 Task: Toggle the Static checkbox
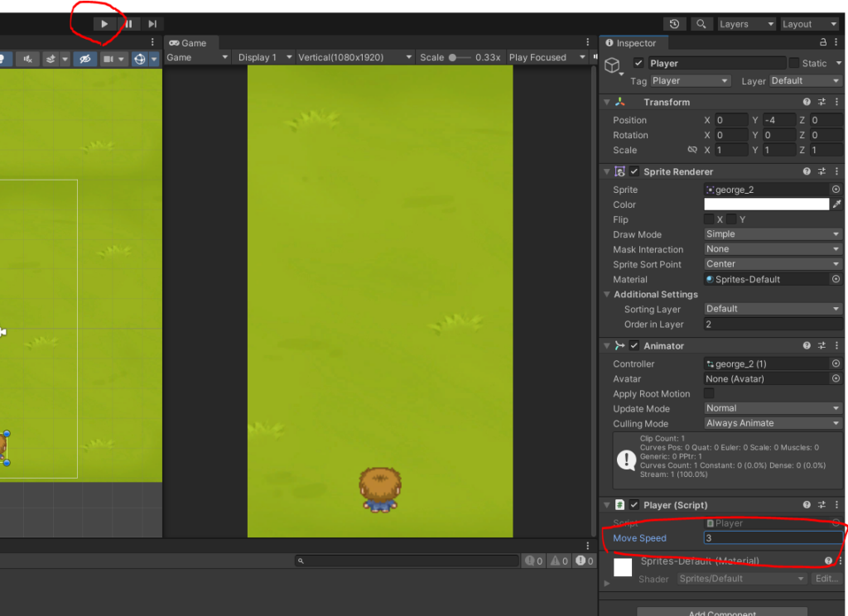coord(794,63)
